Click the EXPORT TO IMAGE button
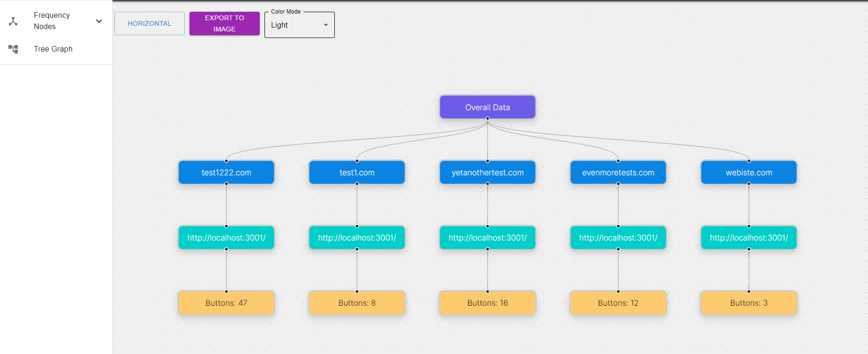The width and height of the screenshot is (868, 354). (x=225, y=23)
